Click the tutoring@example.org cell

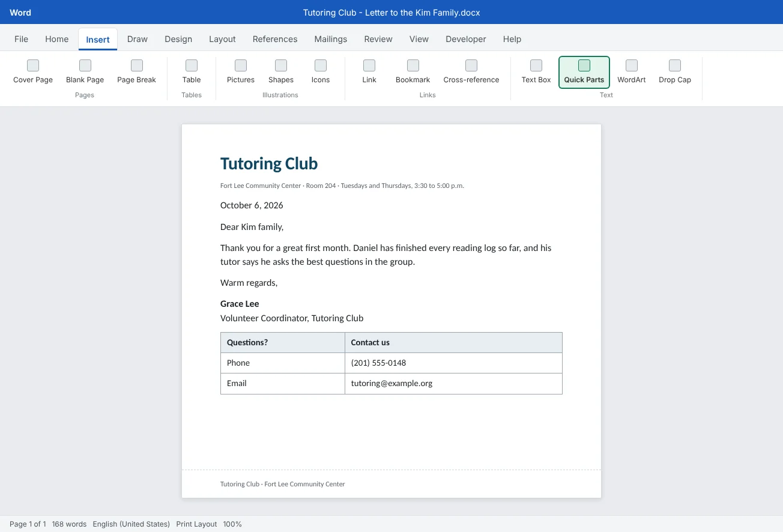[x=453, y=383]
